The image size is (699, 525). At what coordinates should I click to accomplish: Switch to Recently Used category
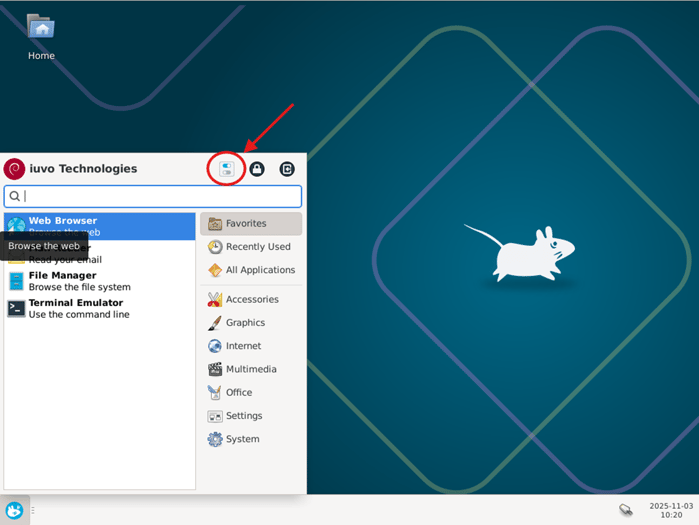251,247
